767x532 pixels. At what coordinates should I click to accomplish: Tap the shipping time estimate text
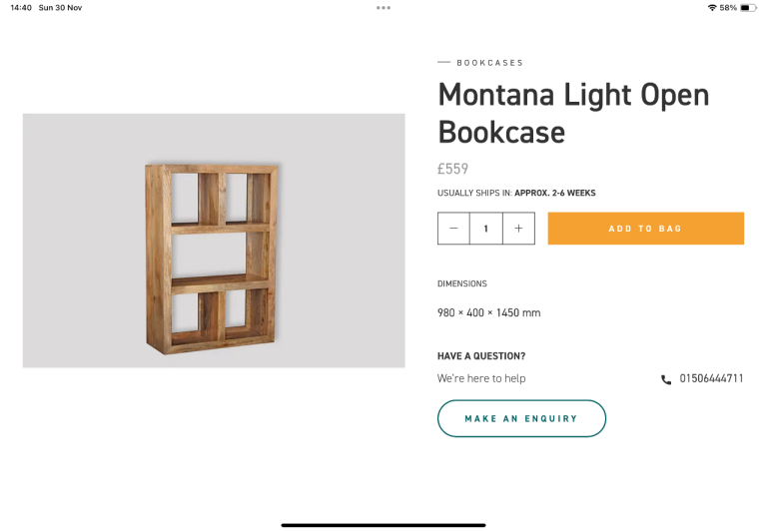click(x=515, y=193)
